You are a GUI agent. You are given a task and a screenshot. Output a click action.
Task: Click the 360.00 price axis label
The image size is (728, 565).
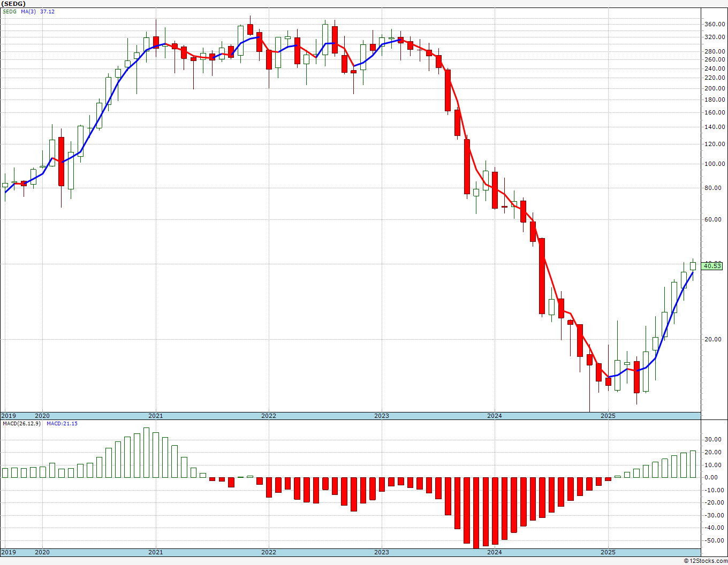coord(715,24)
